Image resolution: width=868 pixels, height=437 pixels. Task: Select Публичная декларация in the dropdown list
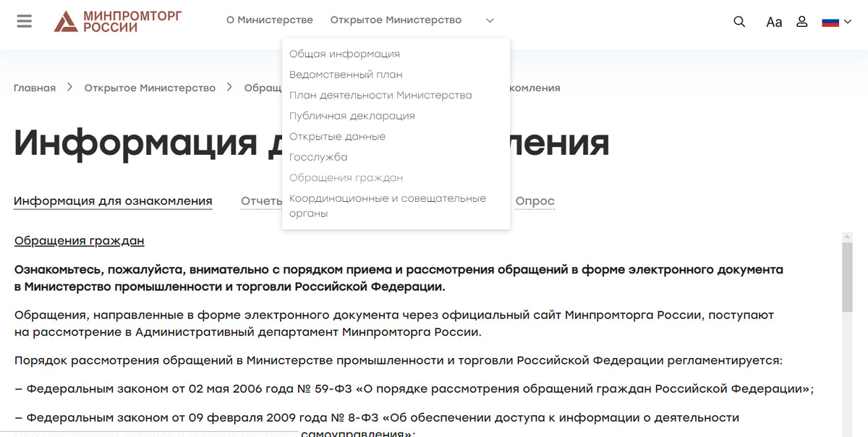[x=352, y=115]
